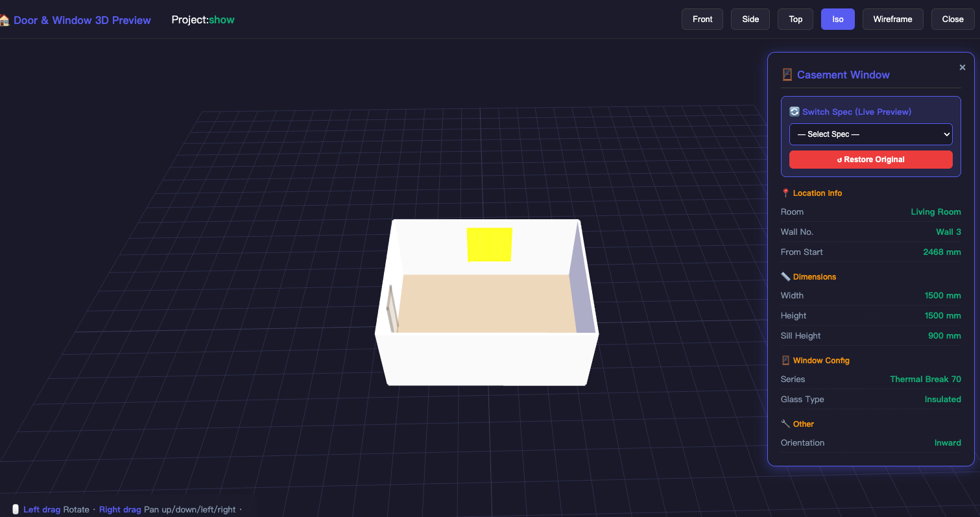Click the wrench icon beside Other
980x517 pixels.
click(x=785, y=424)
